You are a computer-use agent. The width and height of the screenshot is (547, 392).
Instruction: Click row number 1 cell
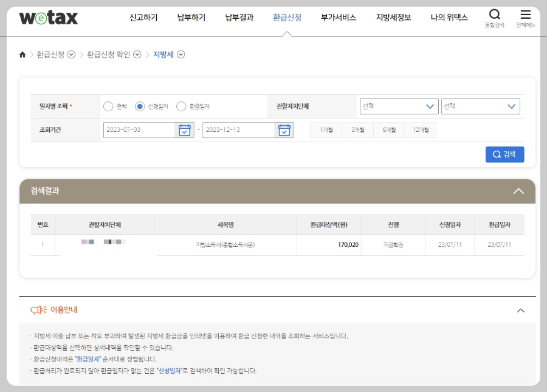click(43, 245)
